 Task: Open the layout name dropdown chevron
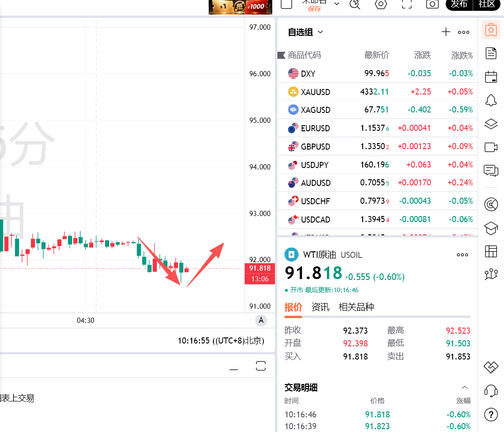336,4
